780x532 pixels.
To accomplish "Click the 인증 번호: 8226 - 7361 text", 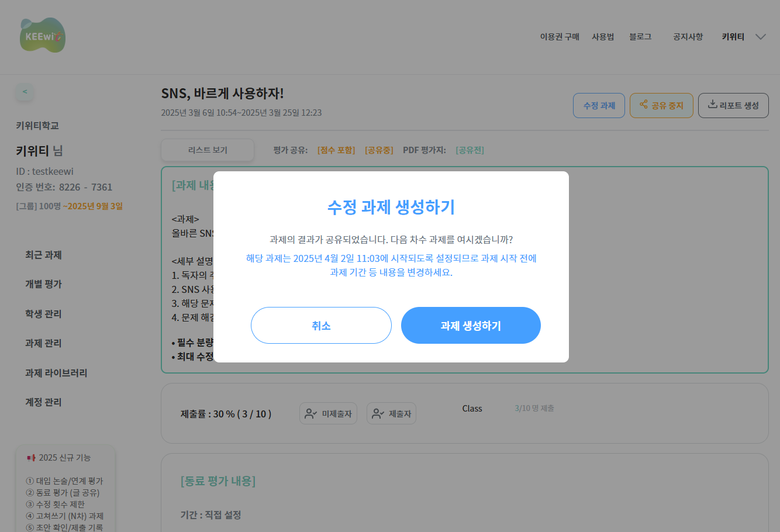I will (x=64, y=187).
